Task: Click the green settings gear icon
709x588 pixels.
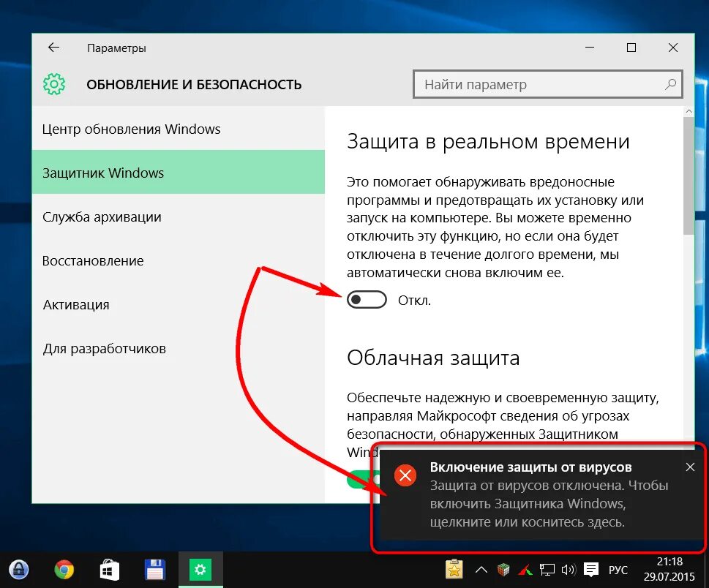Action: [x=54, y=84]
